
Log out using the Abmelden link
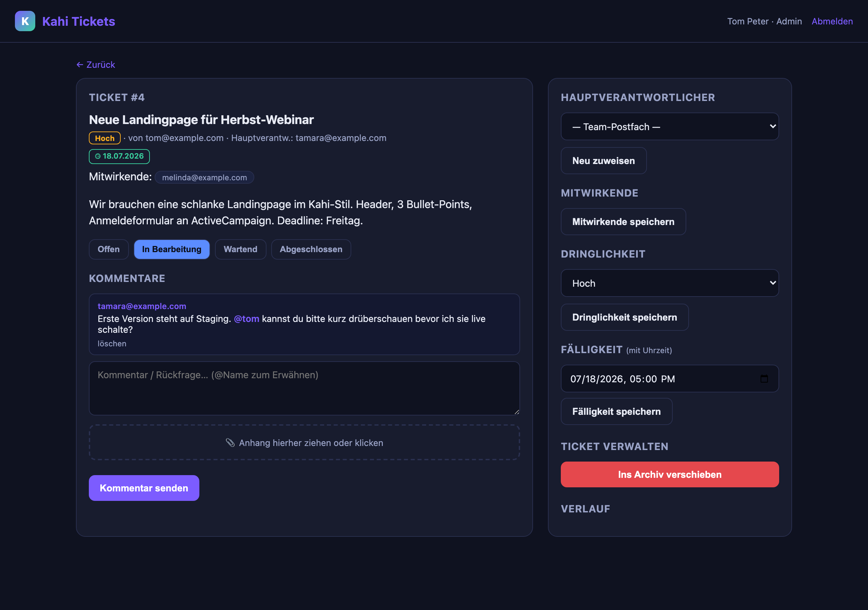pyautogui.click(x=832, y=21)
